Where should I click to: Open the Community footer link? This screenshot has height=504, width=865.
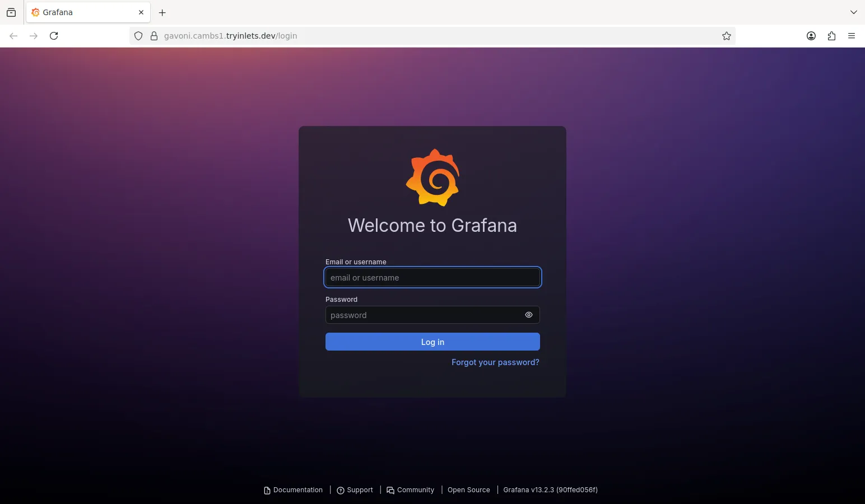tap(411, 490)
